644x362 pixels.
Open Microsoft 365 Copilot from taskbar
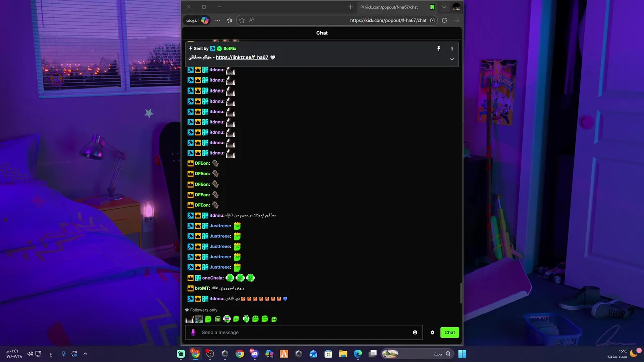269,354
